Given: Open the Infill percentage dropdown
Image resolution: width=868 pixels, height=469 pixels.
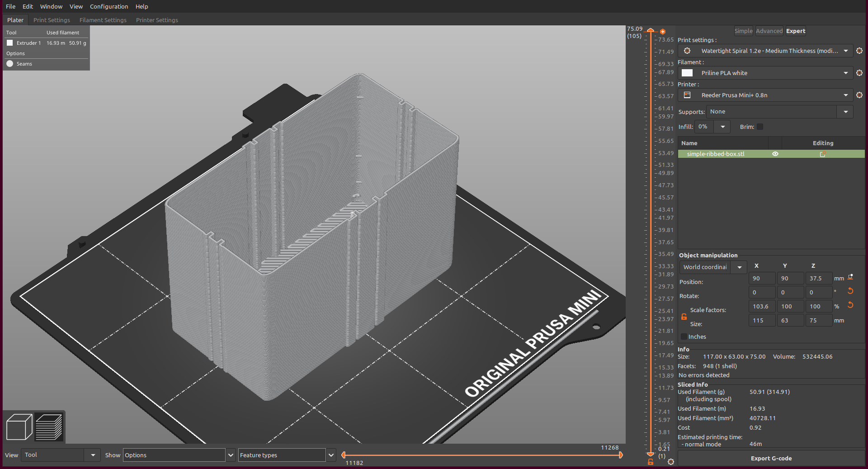Looking at the screenshot, I should click(x=722, y=127).
